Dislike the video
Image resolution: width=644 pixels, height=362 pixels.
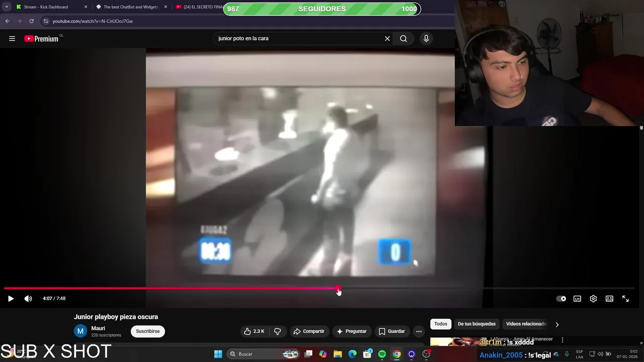(277, 331)
